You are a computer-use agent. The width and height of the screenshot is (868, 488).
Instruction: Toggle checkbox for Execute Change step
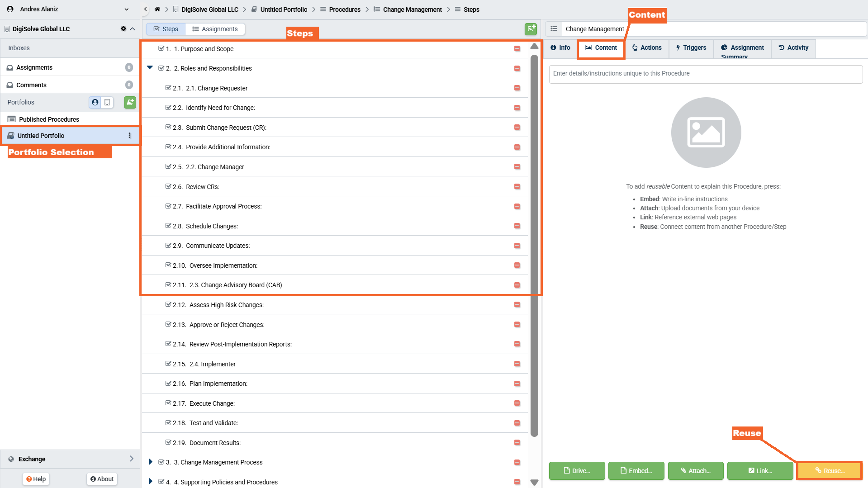coord(168,403)
